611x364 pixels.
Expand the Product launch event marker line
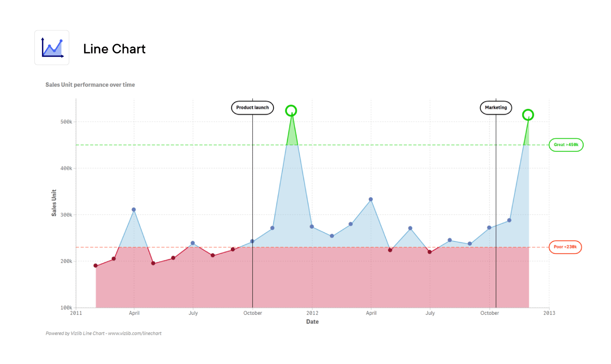tap(252, 196)
